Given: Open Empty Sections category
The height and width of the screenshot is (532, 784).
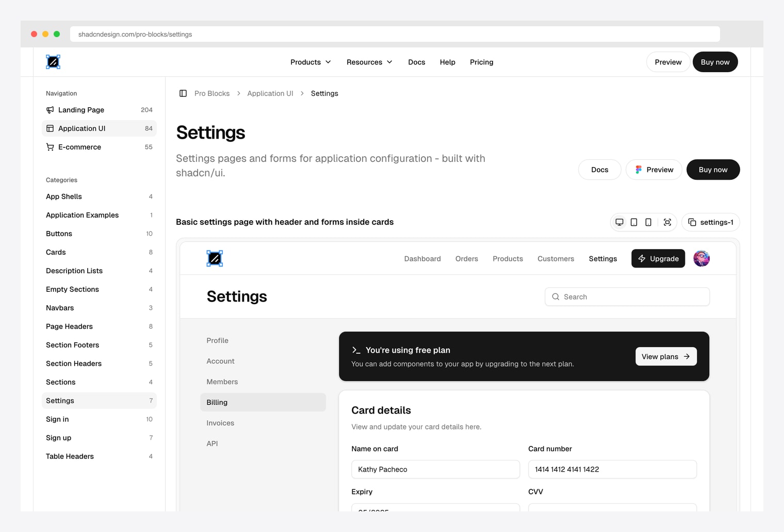Looking at the screenshot, I should (x=99, y=289).
